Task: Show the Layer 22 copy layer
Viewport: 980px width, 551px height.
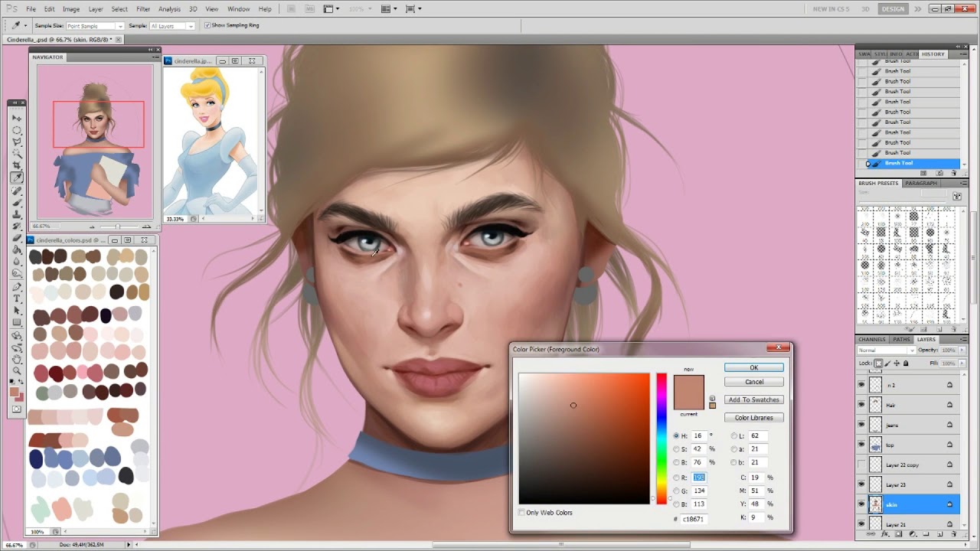Action: coord(861,465)
